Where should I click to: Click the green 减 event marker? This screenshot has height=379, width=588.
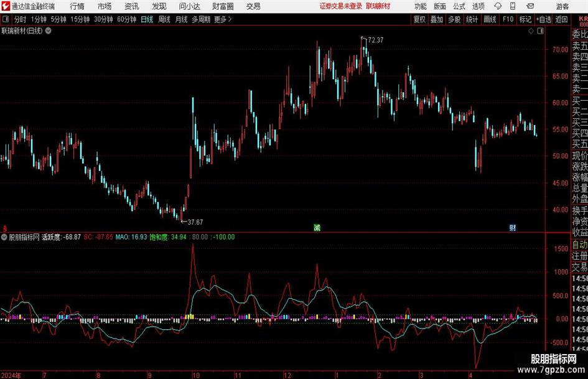[317, 227]
